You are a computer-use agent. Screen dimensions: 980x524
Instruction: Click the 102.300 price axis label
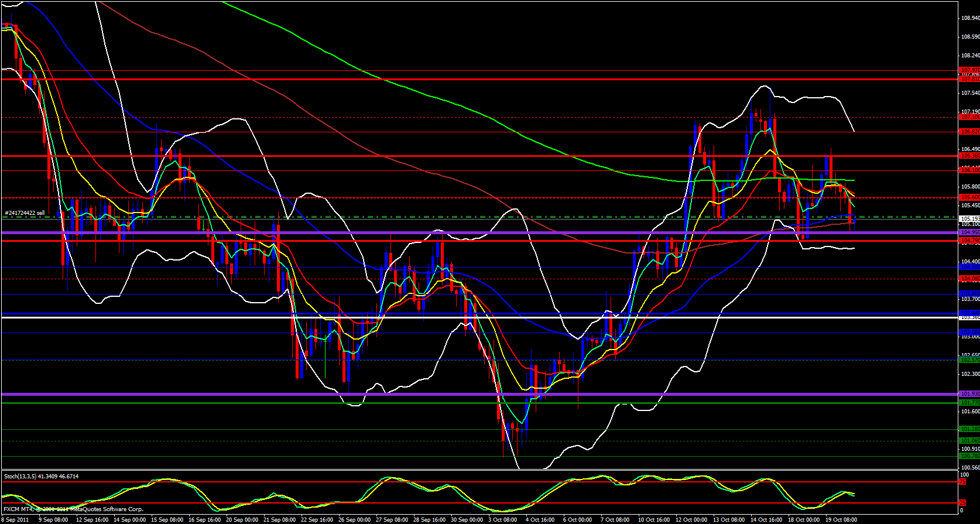(970, 374)
